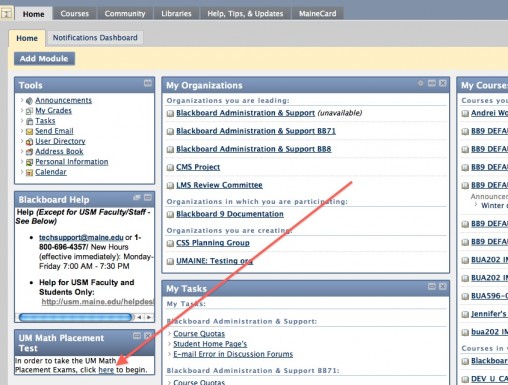Click the Blackboard Help scroll right arrow

pos(149,317)
